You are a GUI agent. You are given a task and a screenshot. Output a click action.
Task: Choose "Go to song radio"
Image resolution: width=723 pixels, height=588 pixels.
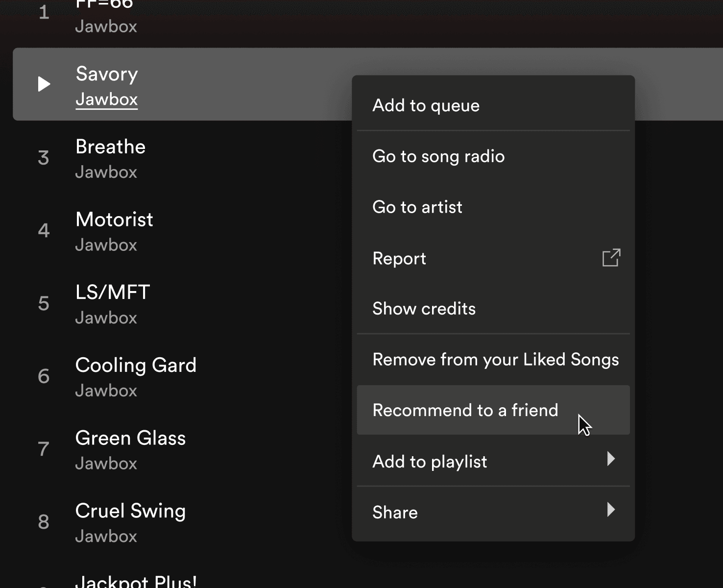[438, 156]
